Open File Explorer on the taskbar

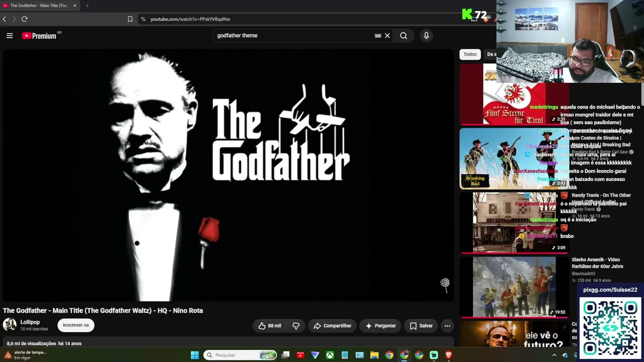tap(374, 355)
